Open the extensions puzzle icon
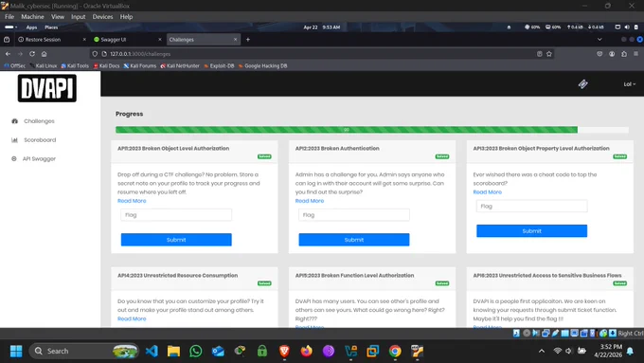Screen dimensions: 644x363 [x=624, y=54]
